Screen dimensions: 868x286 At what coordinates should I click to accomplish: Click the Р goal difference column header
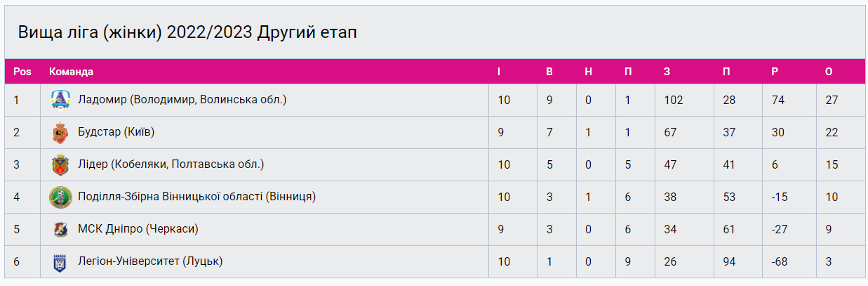click(775, 72)
